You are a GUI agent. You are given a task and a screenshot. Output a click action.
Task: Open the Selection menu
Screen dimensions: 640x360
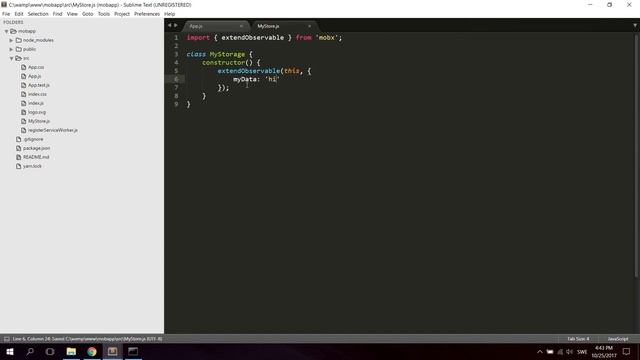point(38,14)
